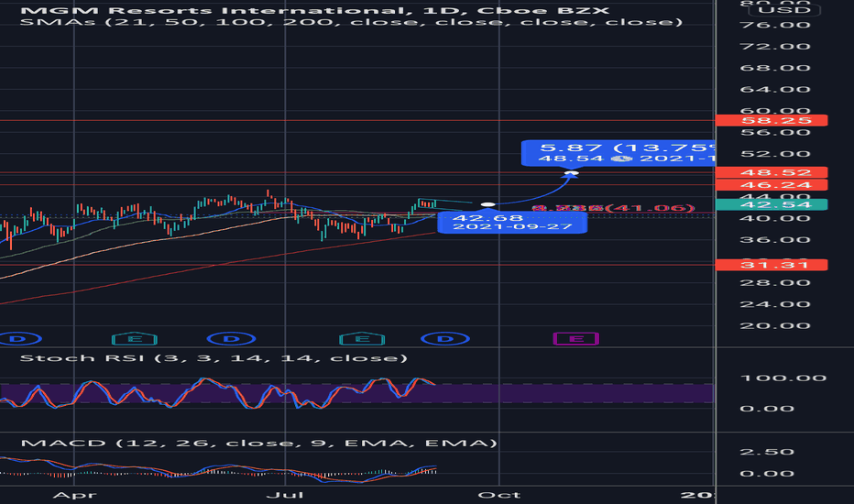Click the Jul label on time axis
854x504 pixels.
pos(285,495)
